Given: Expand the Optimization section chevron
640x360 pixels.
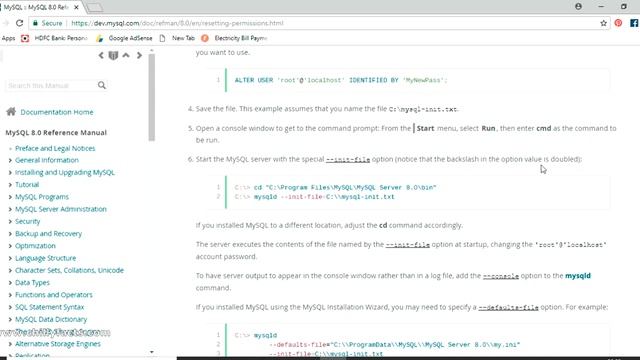Looking at the screenshot, I should 10,246.
